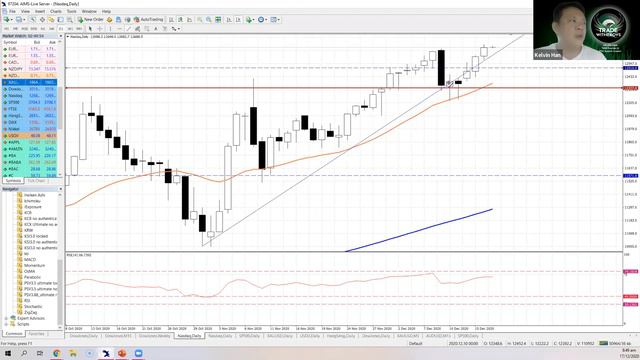Open the Templates dropdown
Viewport: 640px width, 360px height.
click(276, 20)
